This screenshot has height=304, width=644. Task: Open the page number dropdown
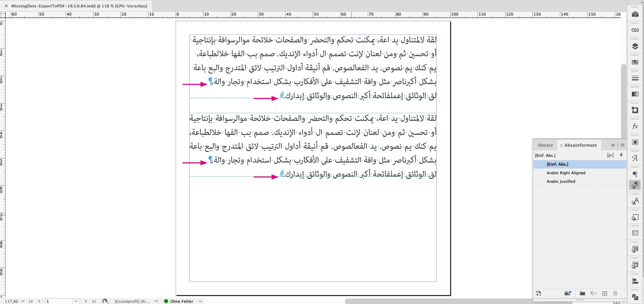click(x=76, y=301)
